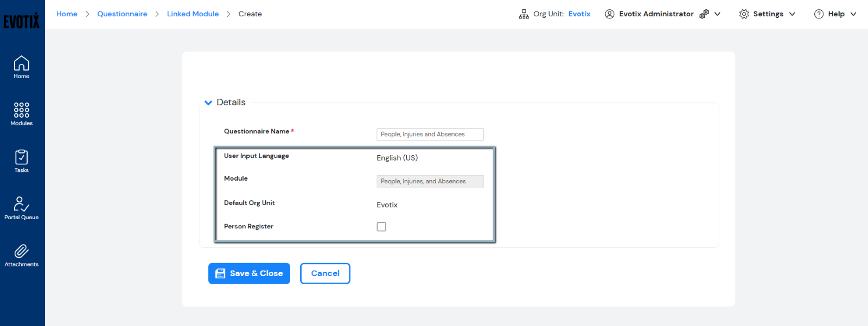Viewport: 868px width, 326px height.
Task: Open the Evotix Administrator user menu
Action: pyautogui.click(x=662, y=14)
